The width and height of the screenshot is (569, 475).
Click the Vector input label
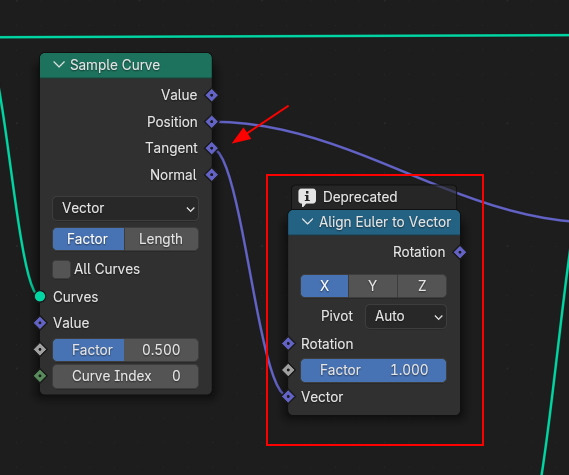pyautogui.click(x=322, y=397)
